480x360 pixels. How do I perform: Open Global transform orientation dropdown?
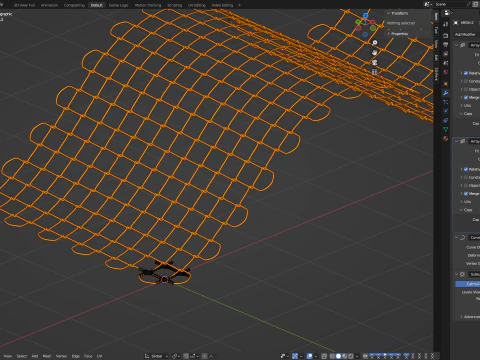(157, 356)
